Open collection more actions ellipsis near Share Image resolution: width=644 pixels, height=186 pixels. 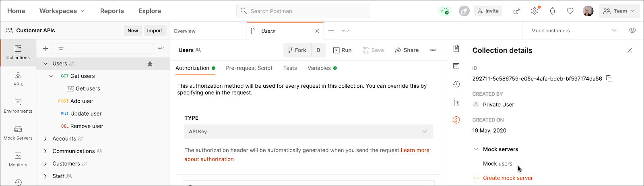click(x=433, y=50)
